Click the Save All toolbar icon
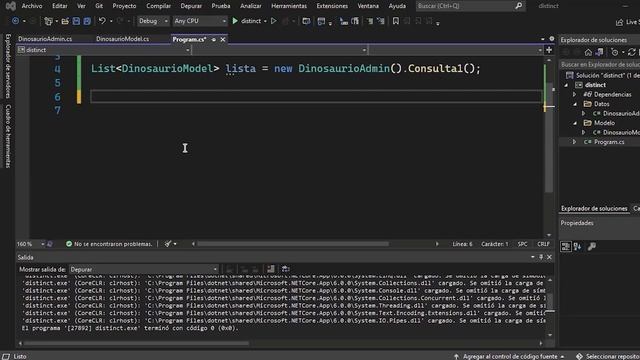Screen dimensions: 640x360 point(87,21)
